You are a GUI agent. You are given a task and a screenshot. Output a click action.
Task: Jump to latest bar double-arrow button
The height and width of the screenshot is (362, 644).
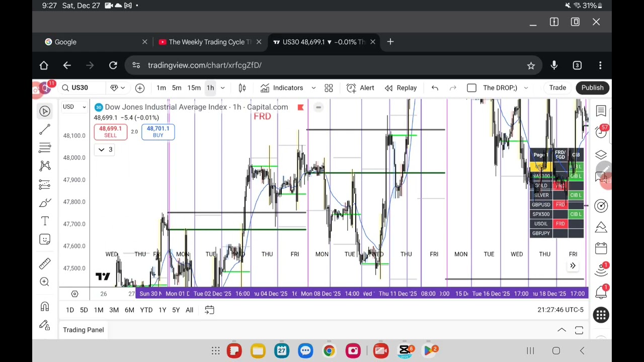573,266
